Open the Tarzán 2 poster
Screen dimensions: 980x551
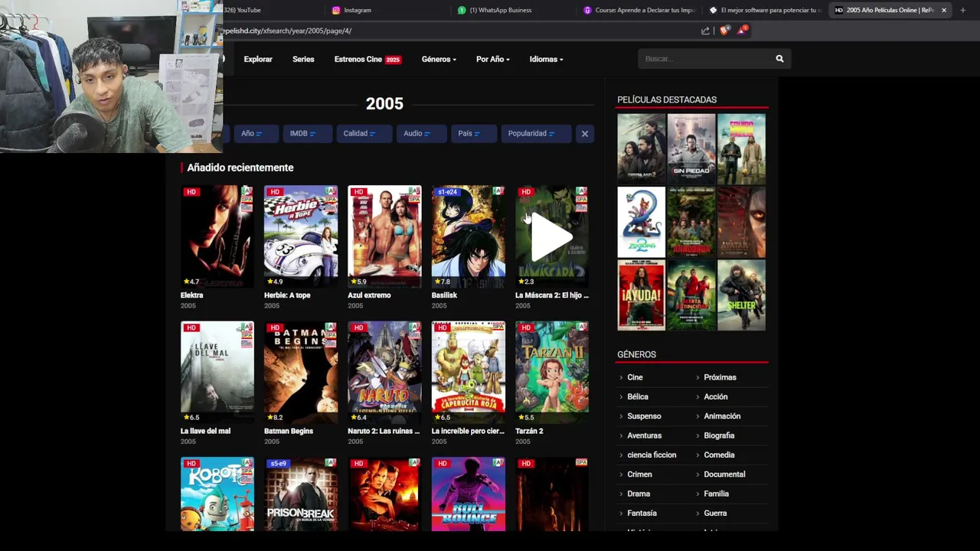pyautogui.click(x=551, y=372)
